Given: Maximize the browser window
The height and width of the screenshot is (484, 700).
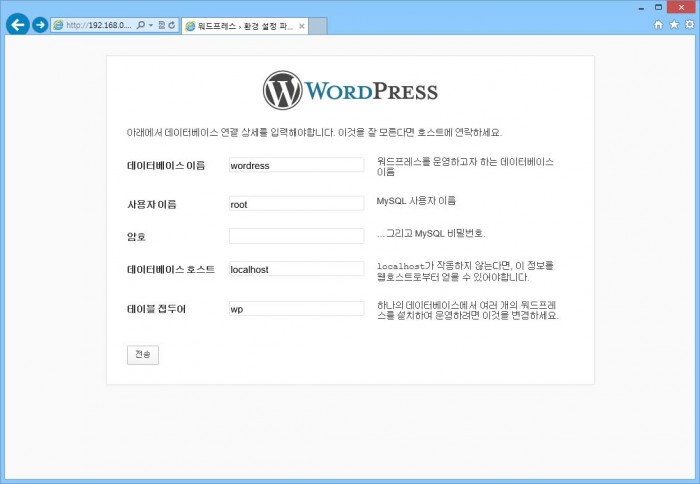Looking at the screenshot, I should click(658, 8).
